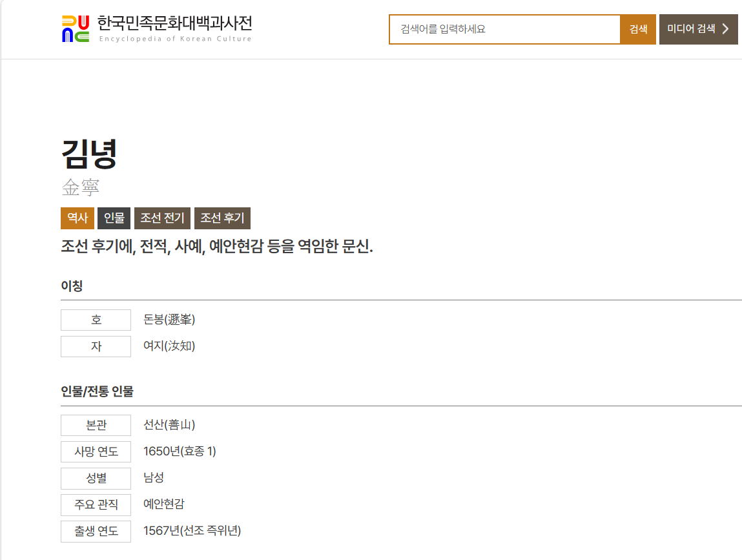Viewport: 742px width, 560px height.
Task: Click the 출생 연도 label box
Action: tap(96, 531)
